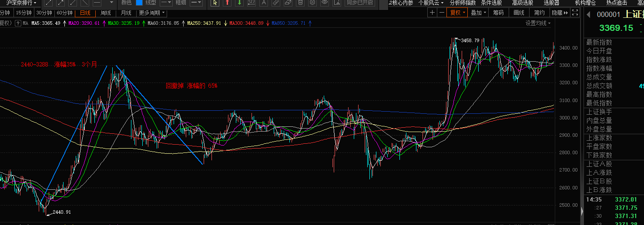The height and width of the screenshot is (225, 644).
Task: Click the side panel collapse handle
Action: pos(581,211)
